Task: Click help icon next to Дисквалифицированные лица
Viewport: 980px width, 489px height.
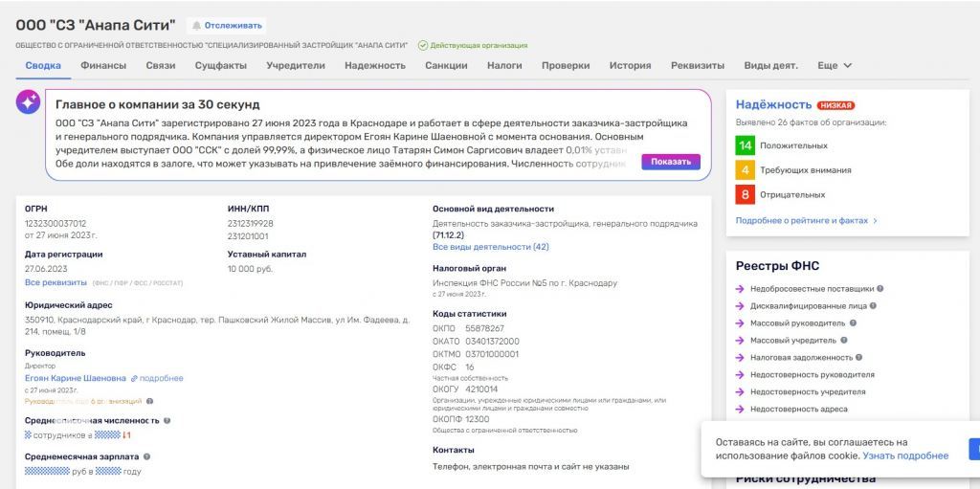Action: [873, 305]
